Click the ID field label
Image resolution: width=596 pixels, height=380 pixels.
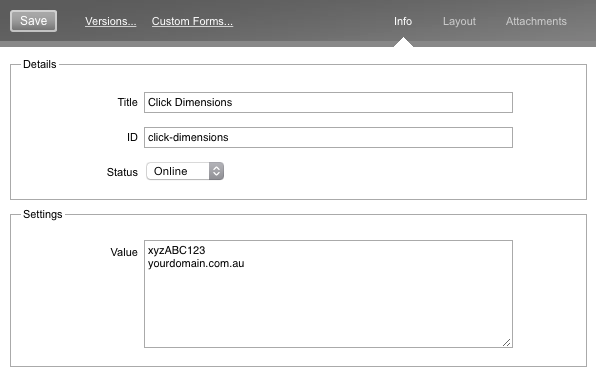132,138
